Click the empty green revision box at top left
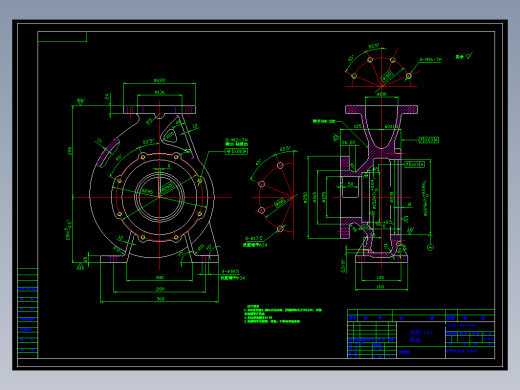The image size is (520, 390). [x=62, y=37]
